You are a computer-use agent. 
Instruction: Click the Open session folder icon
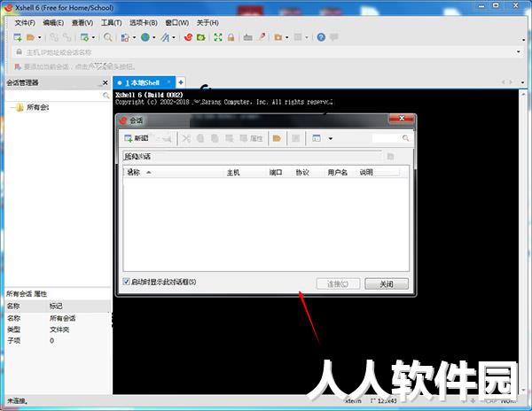[x=30, y=37]
